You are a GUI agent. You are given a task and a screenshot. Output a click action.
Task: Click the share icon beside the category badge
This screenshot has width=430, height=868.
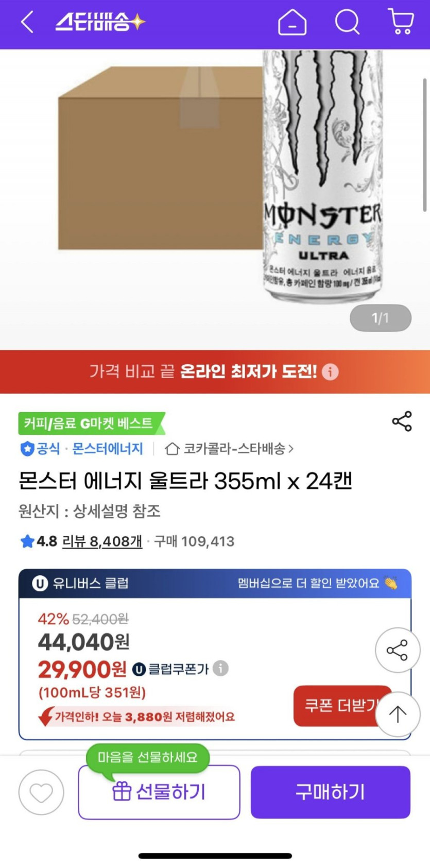click(402, 421)
